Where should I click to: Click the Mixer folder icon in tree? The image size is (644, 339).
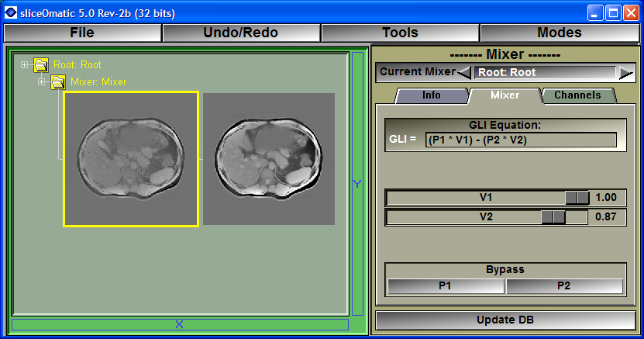(x=58, y=82)
